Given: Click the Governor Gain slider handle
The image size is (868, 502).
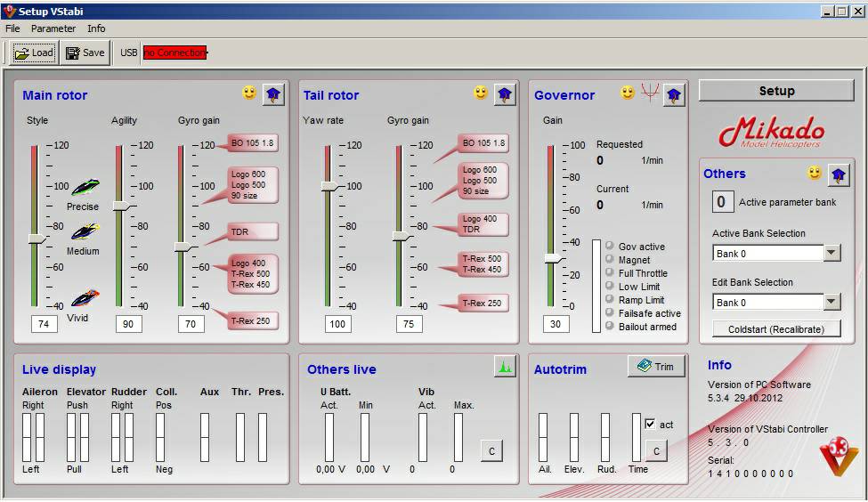Looking at the screenshot, I should coord(554,258).
